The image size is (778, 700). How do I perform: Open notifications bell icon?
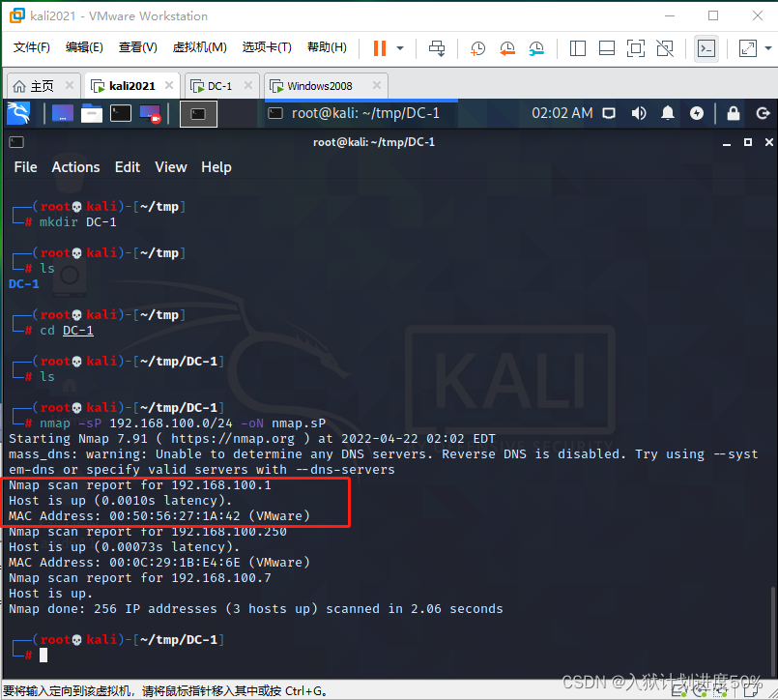point(668,113)
